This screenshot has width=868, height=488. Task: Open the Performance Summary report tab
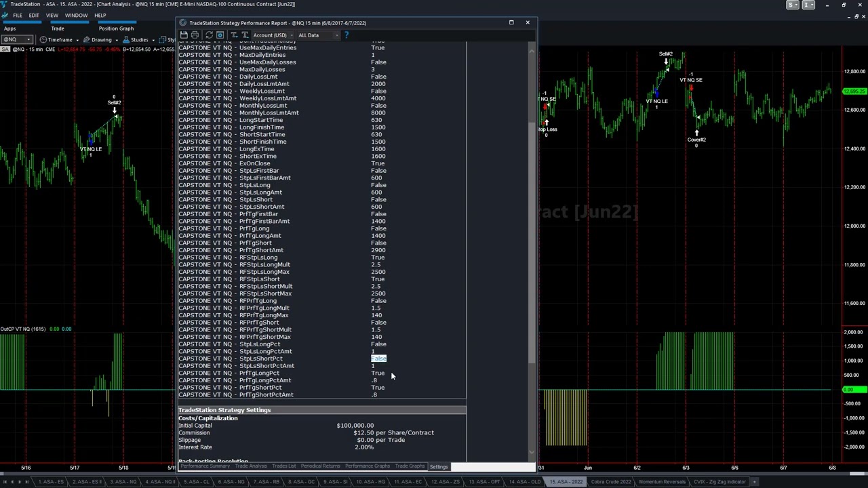pos(205,466)
